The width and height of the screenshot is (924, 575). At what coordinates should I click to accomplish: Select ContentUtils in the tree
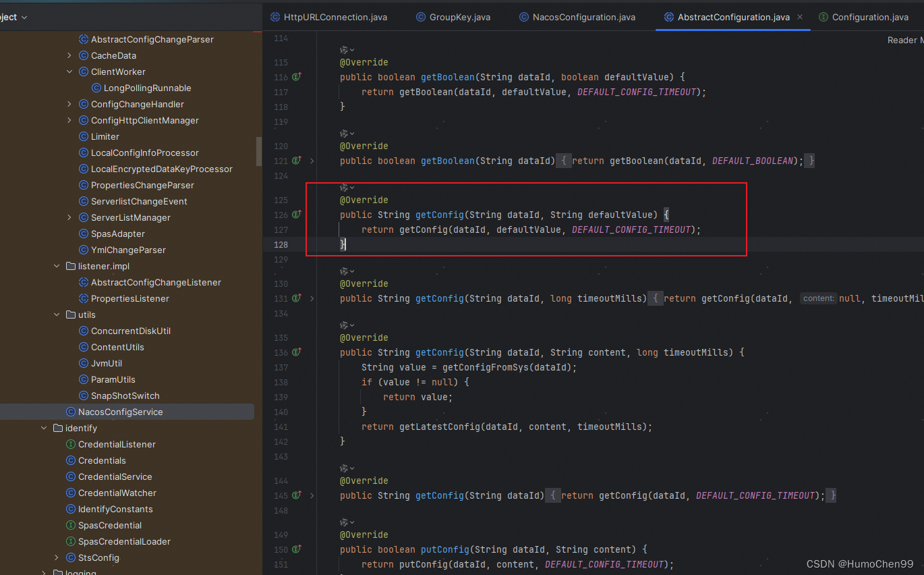click(117, 348)
